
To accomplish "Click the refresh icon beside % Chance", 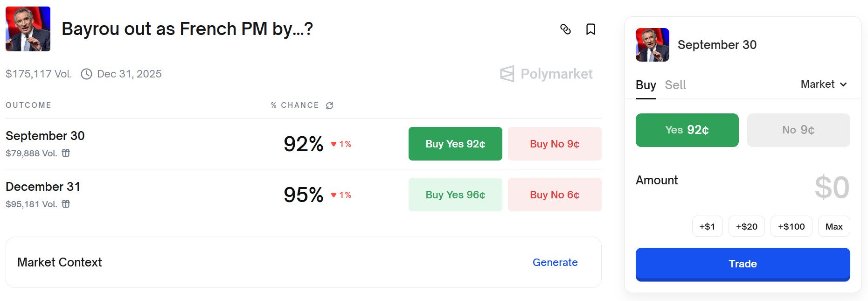I will coord(330,106).
